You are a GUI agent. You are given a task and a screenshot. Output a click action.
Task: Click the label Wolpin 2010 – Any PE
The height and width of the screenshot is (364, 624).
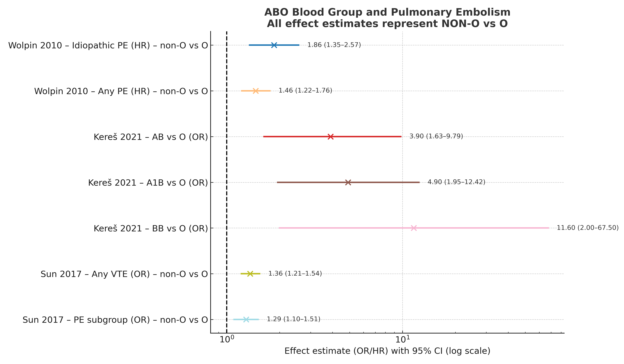click(x=121, y=91)
